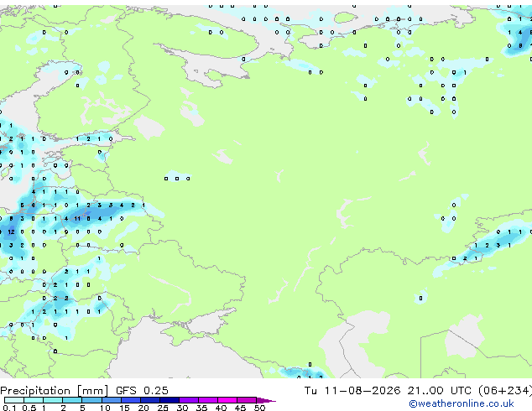Click the swatch between 45 and 50
The width and height of the screenshot is (532, 411).
point(247,400)
